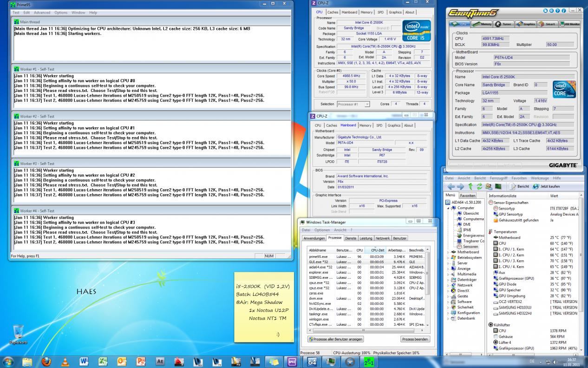Expand the Betriebssystem node in AIDA64 tree
Image resolution: width=588 pixels, height=368 pixels.
tap(448, 257)
